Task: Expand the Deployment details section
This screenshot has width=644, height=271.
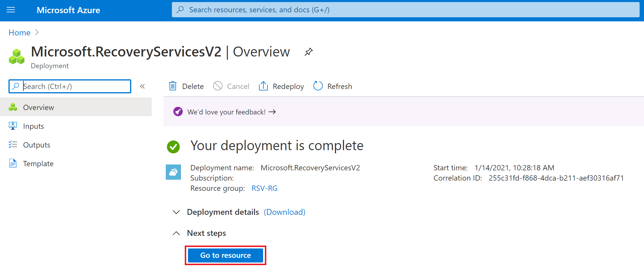Action: click(176, 212)
